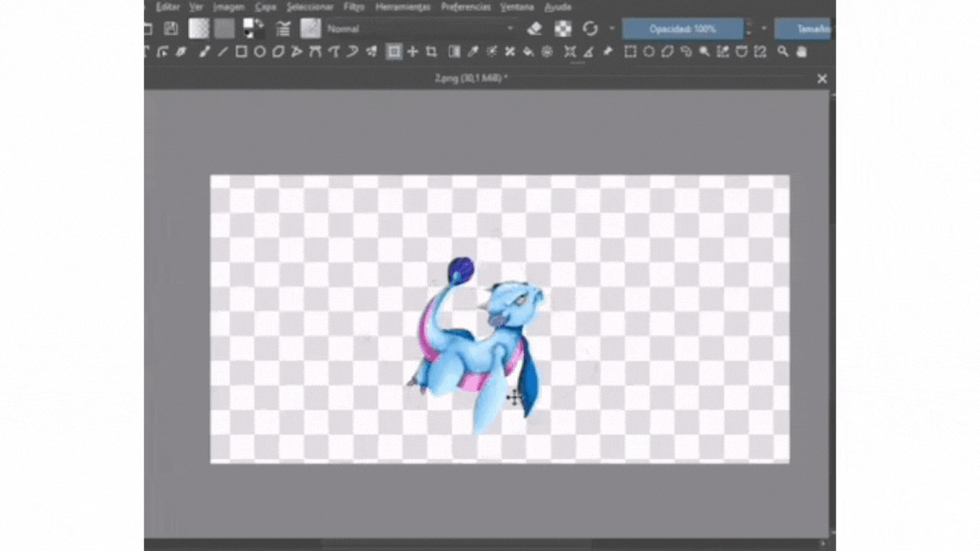Toggle eraser mode in the top toolbar

pyautogui.click(x=533, y=28)
